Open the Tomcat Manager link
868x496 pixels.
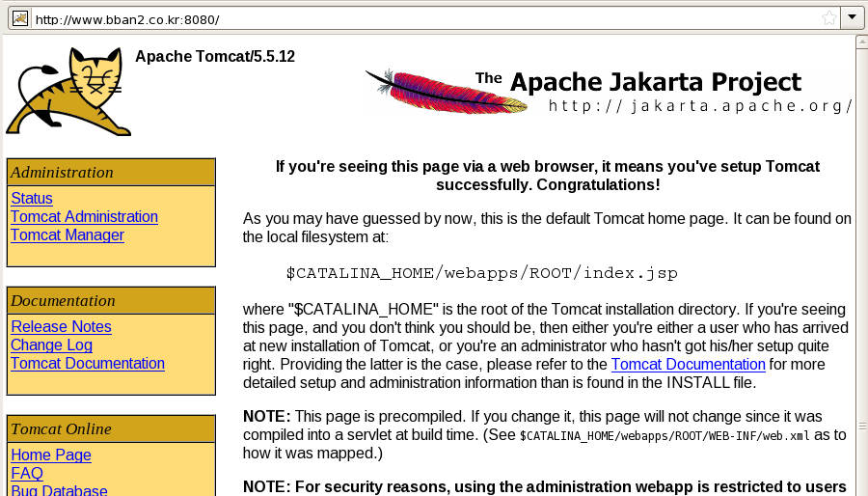pos(68,234)
